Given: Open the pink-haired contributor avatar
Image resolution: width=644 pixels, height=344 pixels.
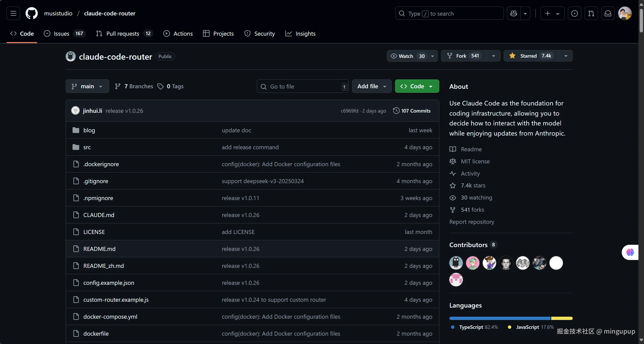Looking at the screenshot, I should 473,263.
